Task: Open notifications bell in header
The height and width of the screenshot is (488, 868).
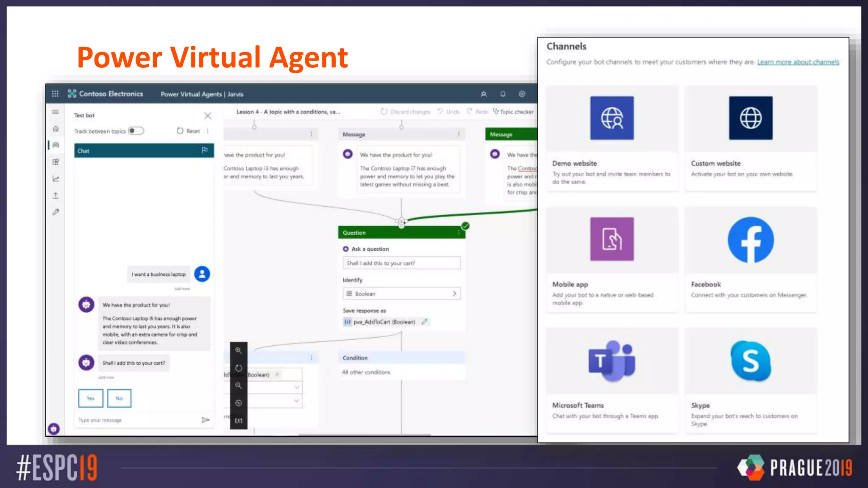Action: click(503, 94)
